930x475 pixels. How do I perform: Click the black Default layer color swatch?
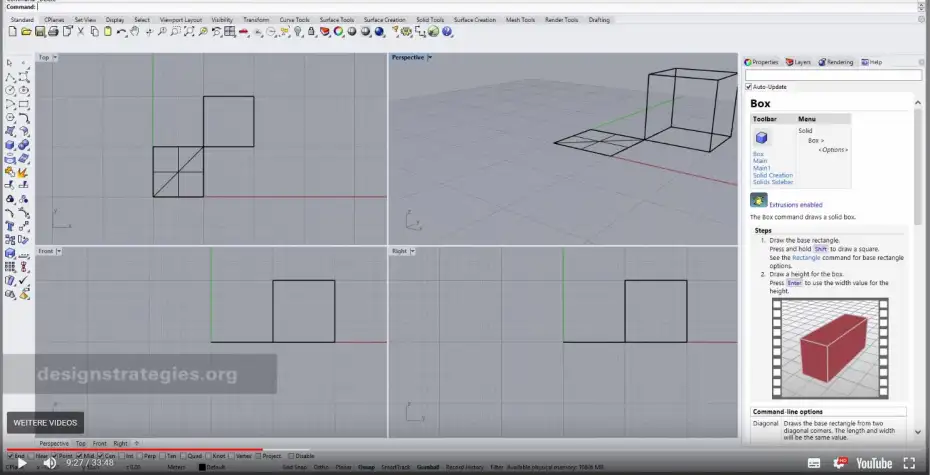(x=202, y=467)
